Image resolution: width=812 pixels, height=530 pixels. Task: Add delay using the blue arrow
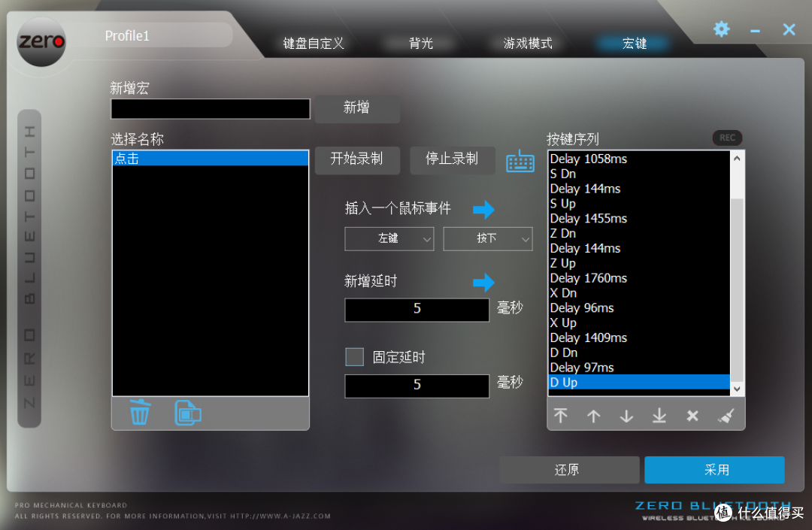(x=483, y=282)
